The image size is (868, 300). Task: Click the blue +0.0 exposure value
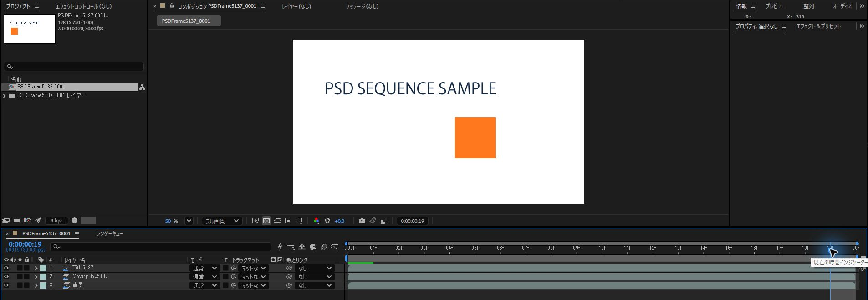pos(340,221)
